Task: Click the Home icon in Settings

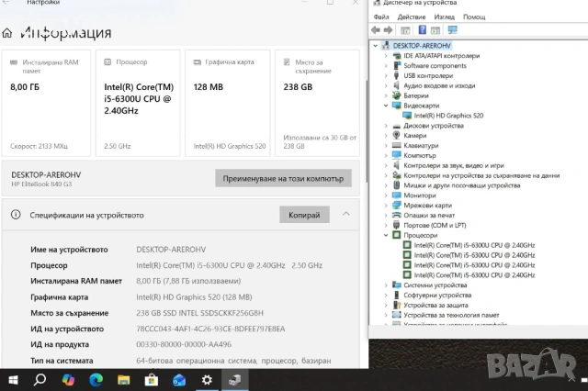Action: click(x=7, y=33)
